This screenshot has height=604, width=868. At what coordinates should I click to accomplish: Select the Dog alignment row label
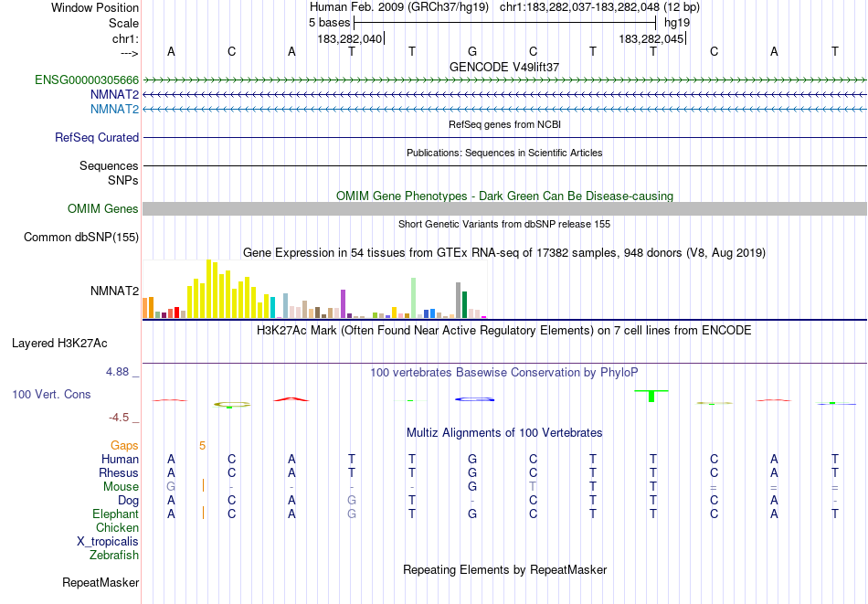tap(129, 501)
